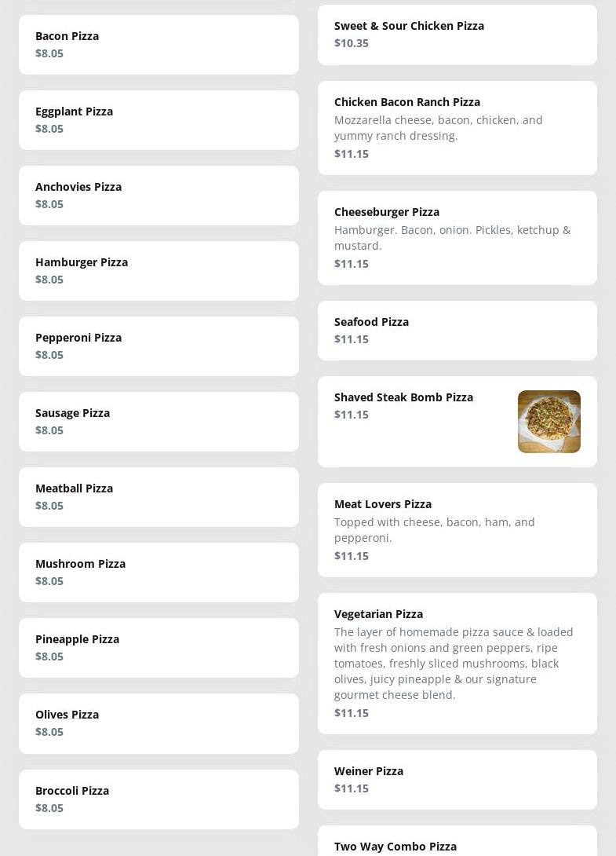This screenshot has height=856, width=616.
Task: Open the Shaved Steak Bomb Pizza photo
Action: pos(549,422)
